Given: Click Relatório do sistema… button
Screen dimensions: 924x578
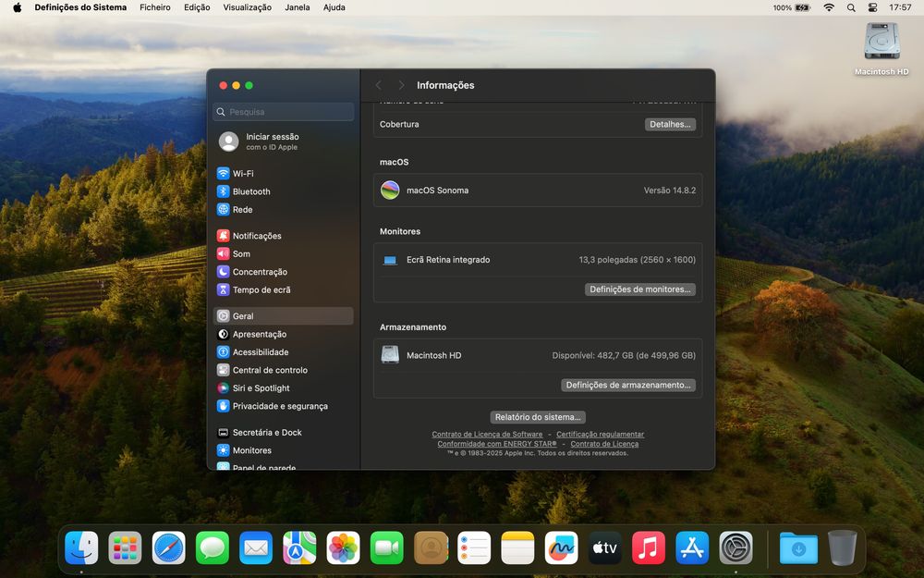Looking at the screenshot, I should (x=538, y=417).
